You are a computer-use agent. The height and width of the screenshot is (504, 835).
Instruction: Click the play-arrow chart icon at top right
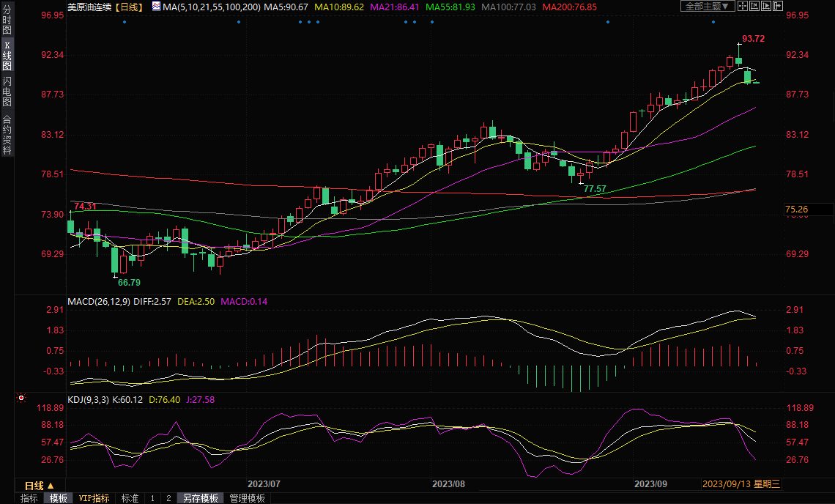pos(766,6)
